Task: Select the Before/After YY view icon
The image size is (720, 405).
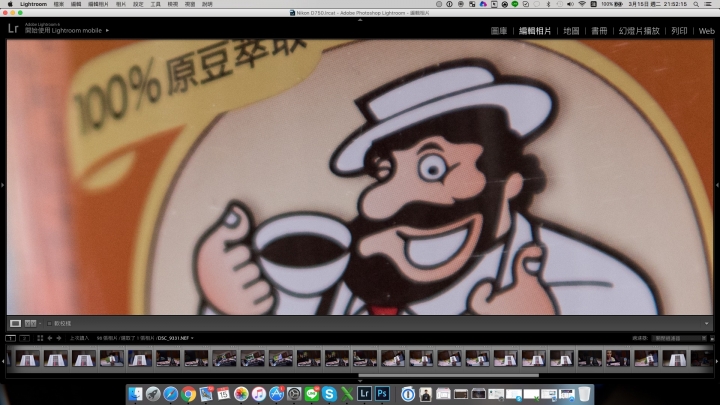Action: point(30,323)
